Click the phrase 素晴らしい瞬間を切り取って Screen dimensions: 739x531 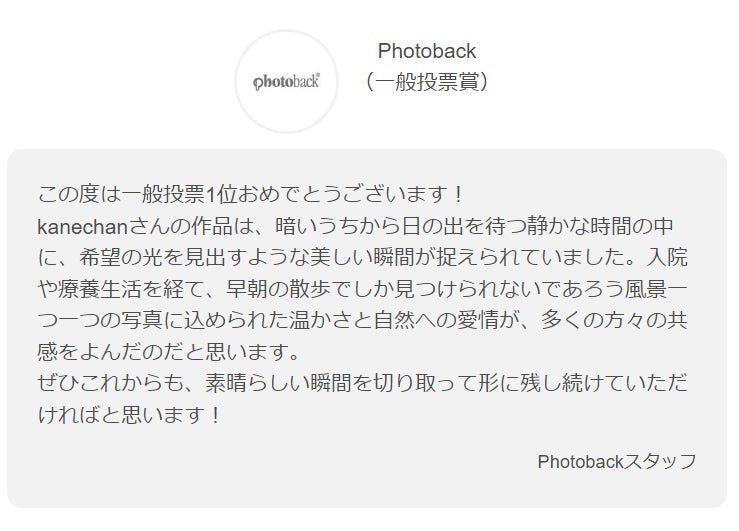point(341,384)
